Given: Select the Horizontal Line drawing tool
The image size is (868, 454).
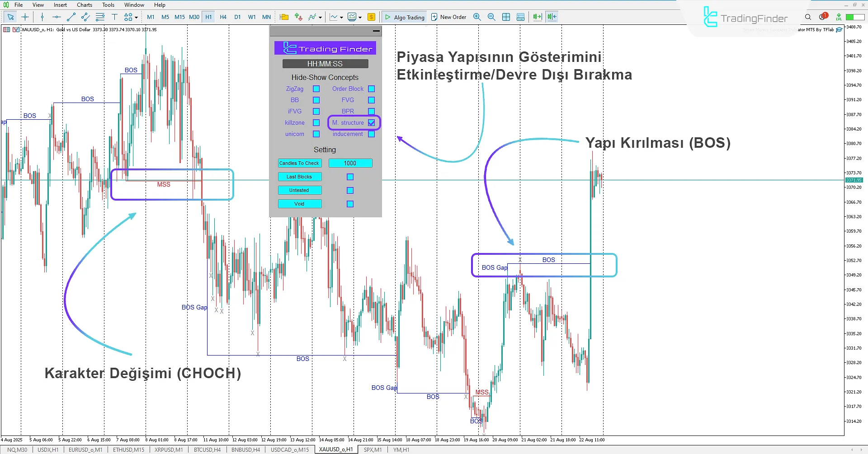Looking at the screenshot, I should pyautogui.click(x=57, y=17).
